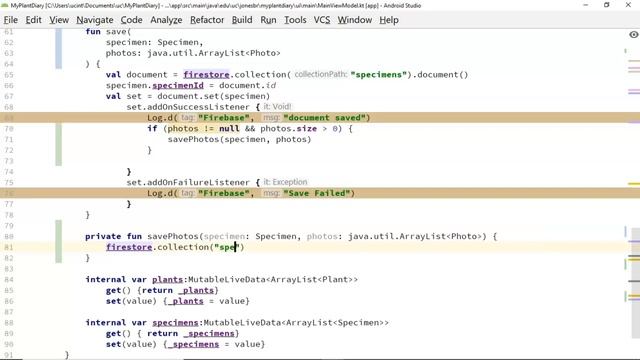Click gutter line number 65
Image resolution: width=640 pixels, height=360 pixels.
(x=9, y=75)
